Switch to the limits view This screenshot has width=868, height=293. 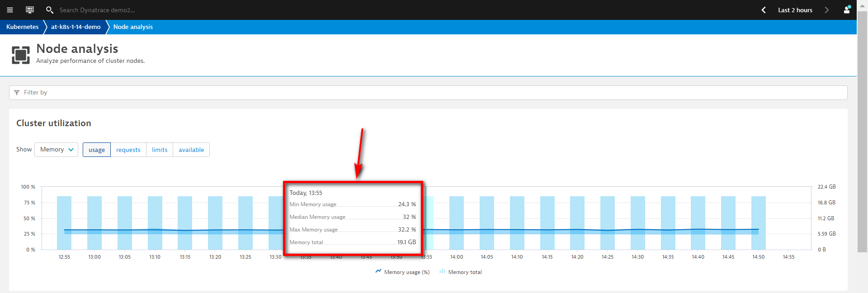click(x=160, y=150)
